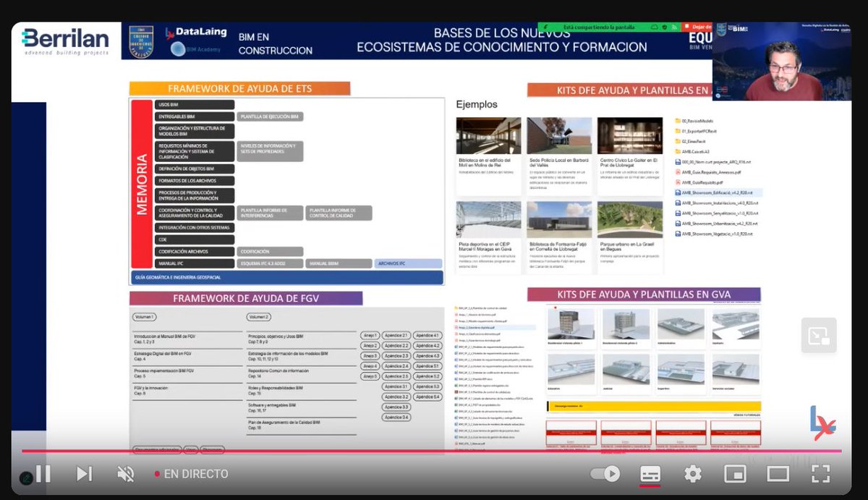This screenshot has width=868, height=500.
Task: Click the KITS DFE AYUDA Y PLANTILLAS EN GVA header
Action: (x=644, y=295)
